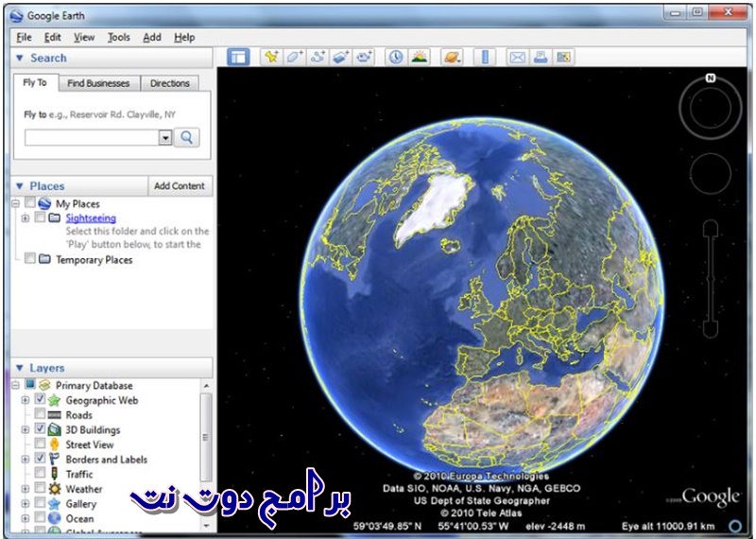Click Layers scrollbar down arrow
756x539 pixels.
[x=206, y=525]
